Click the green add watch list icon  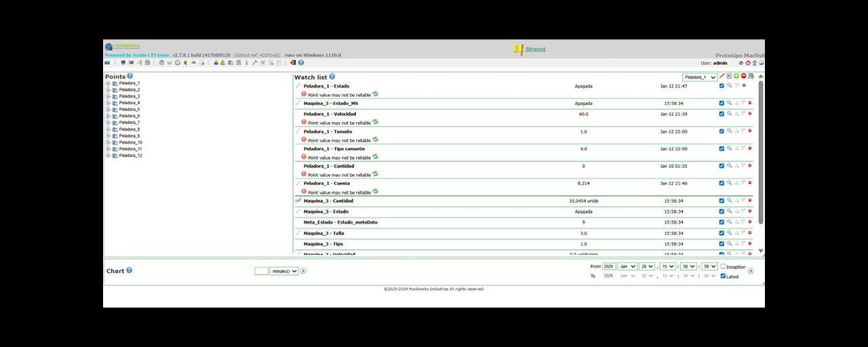(x=736, y=76)
